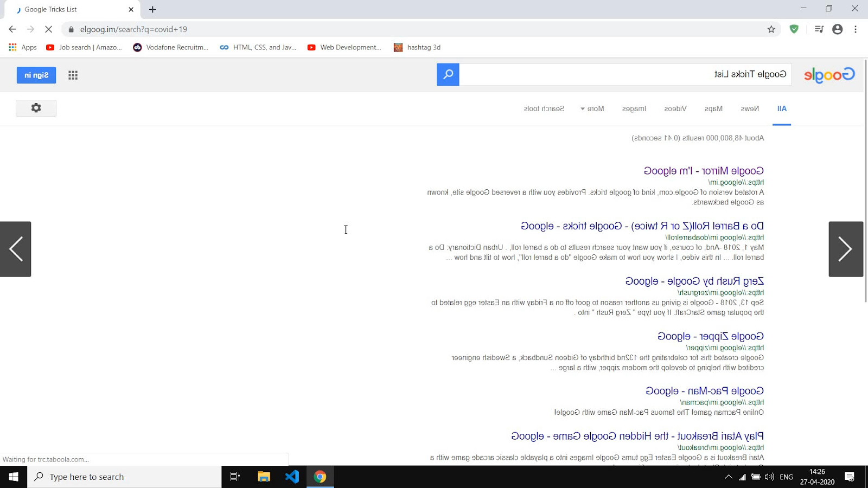Click Chrome icon in taskbar
868x488 pixels.
point(320,477)
